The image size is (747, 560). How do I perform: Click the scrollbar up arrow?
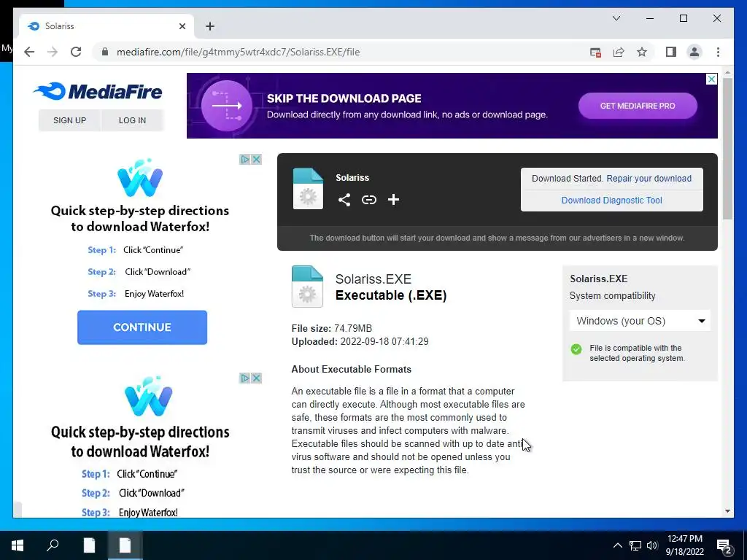tap(727, 72)
